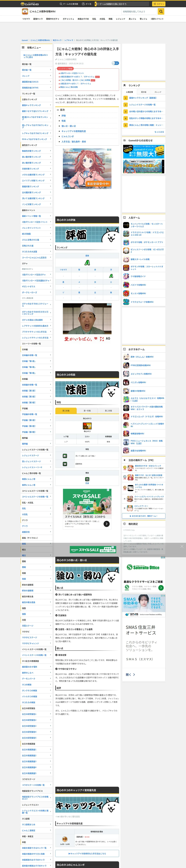The height and width of the screenshot is (868, 186).
Task: Open 味方キャラ breadcrumb link
Action: (x=57, y=40)
